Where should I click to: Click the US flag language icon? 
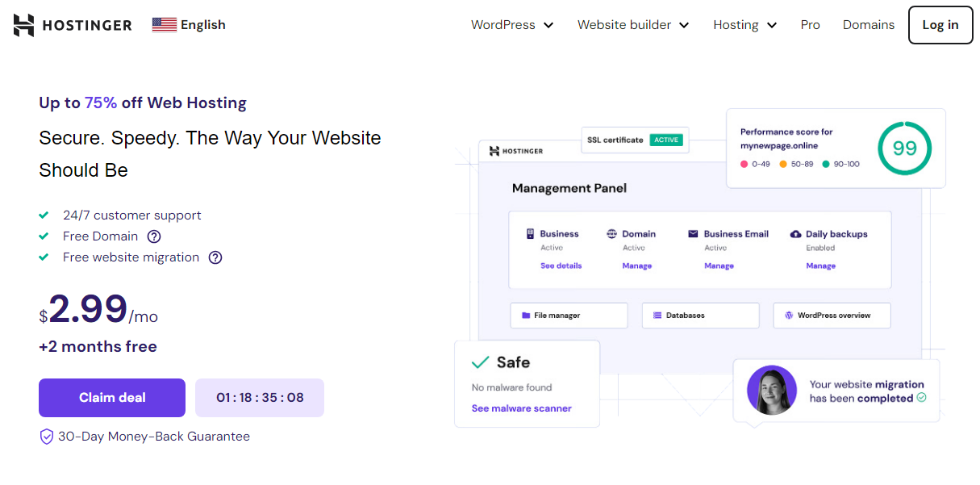(165, 25)
